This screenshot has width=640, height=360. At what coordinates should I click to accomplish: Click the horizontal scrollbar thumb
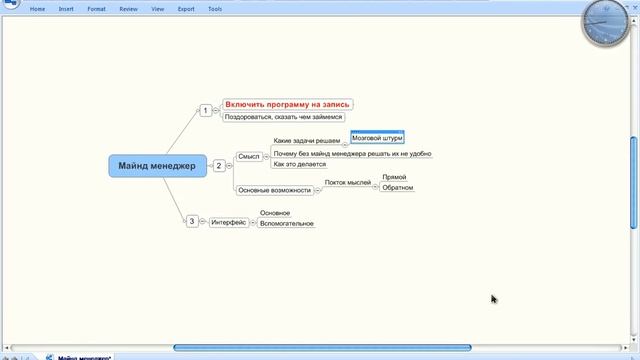tap(322, 348)
